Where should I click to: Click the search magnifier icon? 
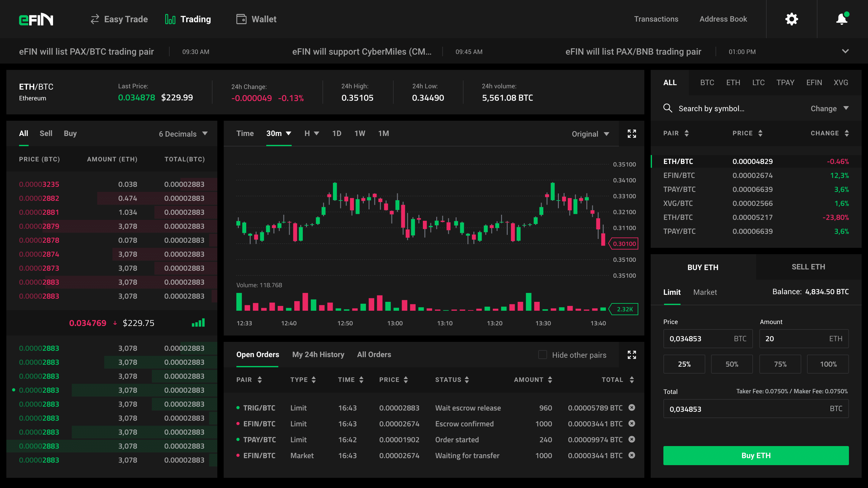[x=668, y=108]
